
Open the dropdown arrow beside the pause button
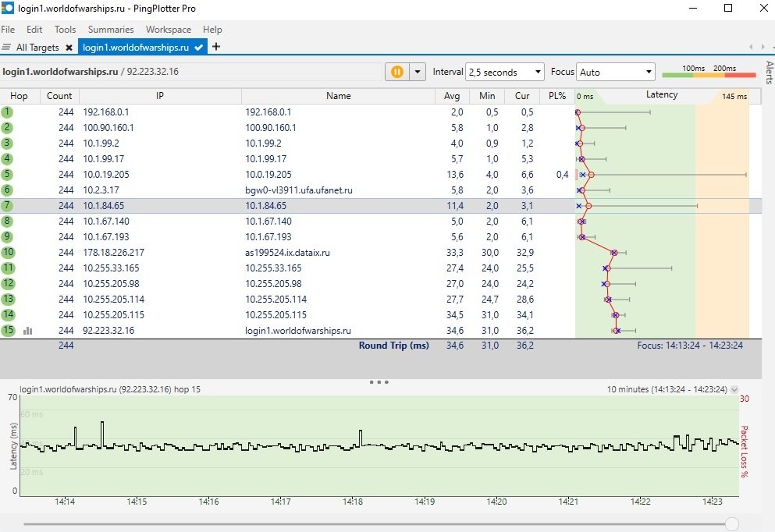coord(418,72)
